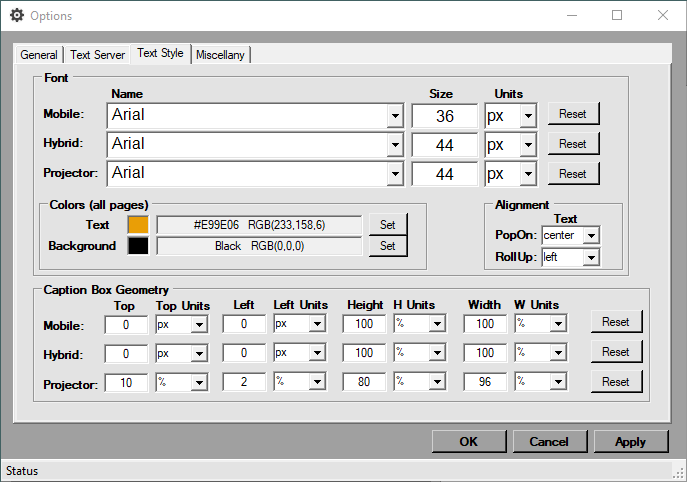Open Mobile font units dropdown
687x482 pixels.
click(x=528, y=116)
